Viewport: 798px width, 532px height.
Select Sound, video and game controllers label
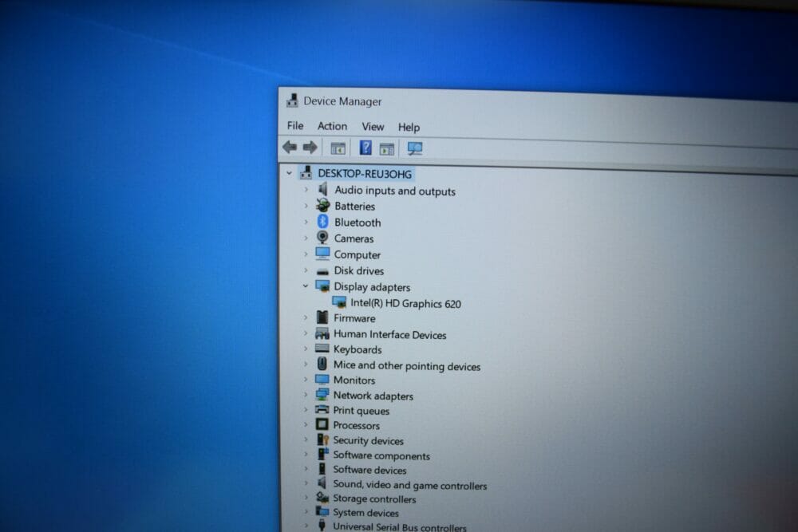410,485
